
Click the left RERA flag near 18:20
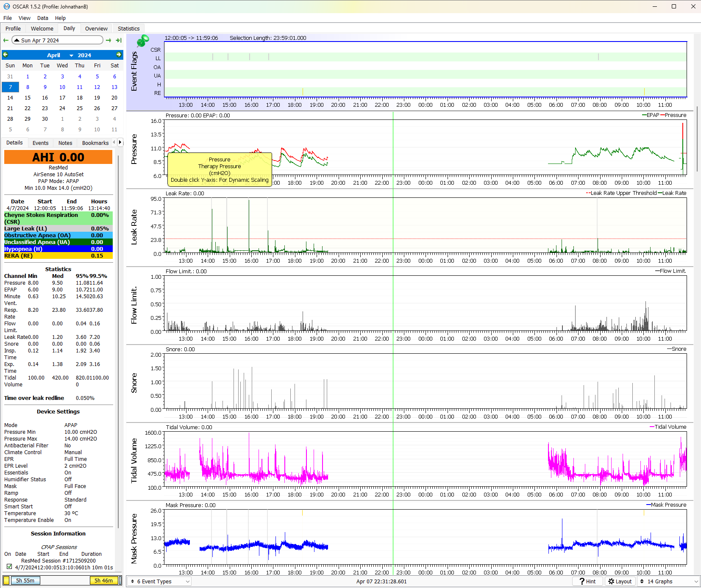[303, 92]
